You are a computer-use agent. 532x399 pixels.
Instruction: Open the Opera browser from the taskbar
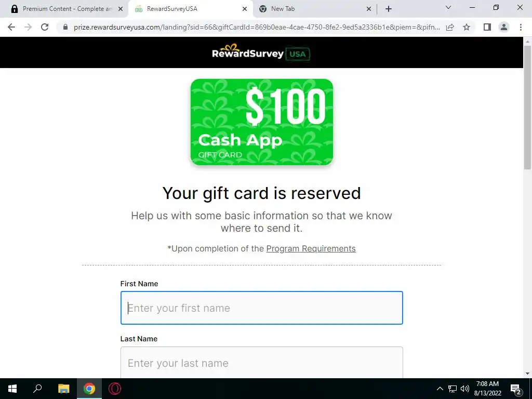tap(115, 389)
